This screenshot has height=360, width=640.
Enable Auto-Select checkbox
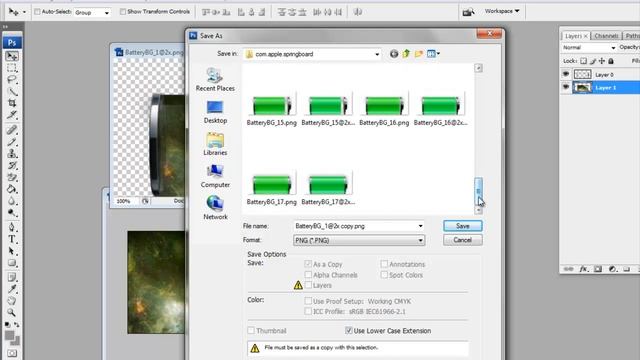click(x=37, y=12)
